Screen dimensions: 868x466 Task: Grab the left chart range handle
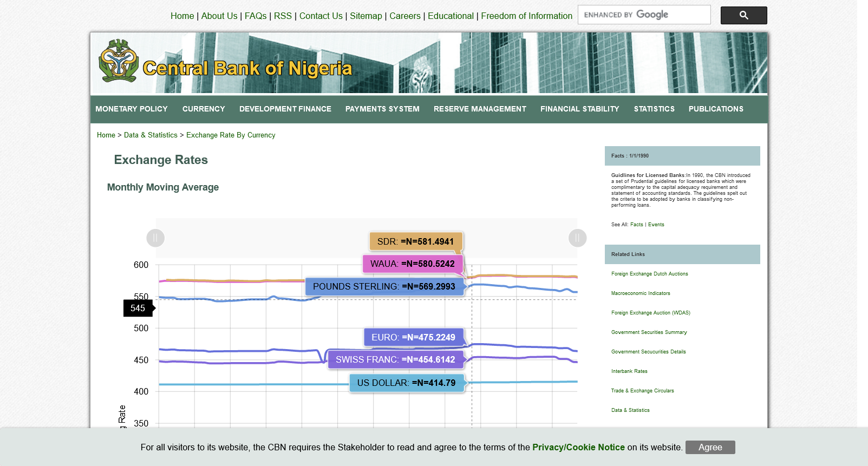[x=155, y=238]
